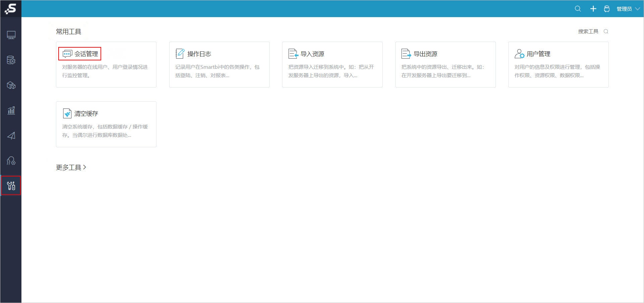Open the 导入资源 tool title
This screenshot has height=303, width=644.
click(x=312, y=54)
